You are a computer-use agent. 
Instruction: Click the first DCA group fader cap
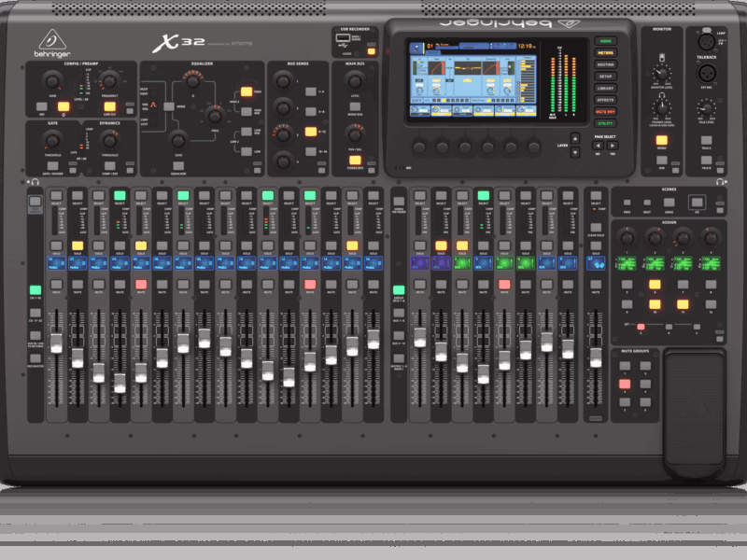tap(419, 337)
